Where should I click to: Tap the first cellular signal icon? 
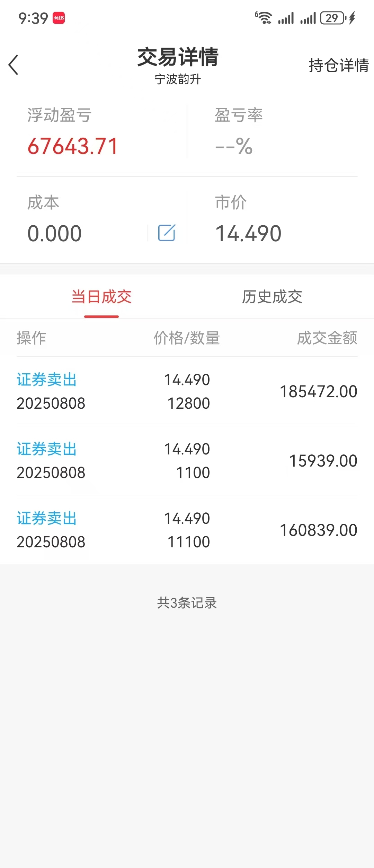tap(286, 18)
